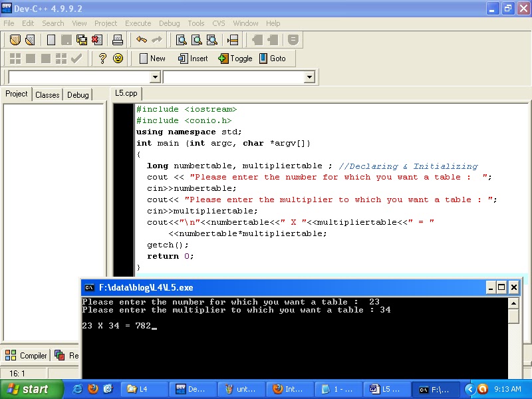The width and height of the screenshot is (532, 399).
Task: Click the first Find magnifier icon
Action: click(181, 40)
